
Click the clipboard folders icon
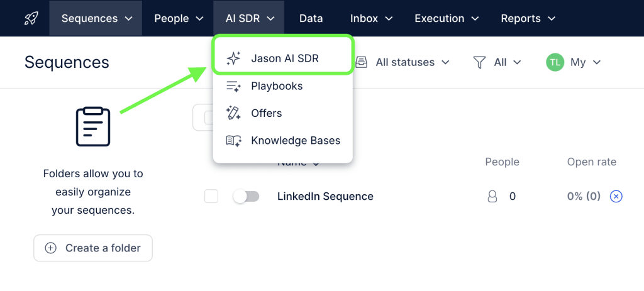click(x=93, y=126)
